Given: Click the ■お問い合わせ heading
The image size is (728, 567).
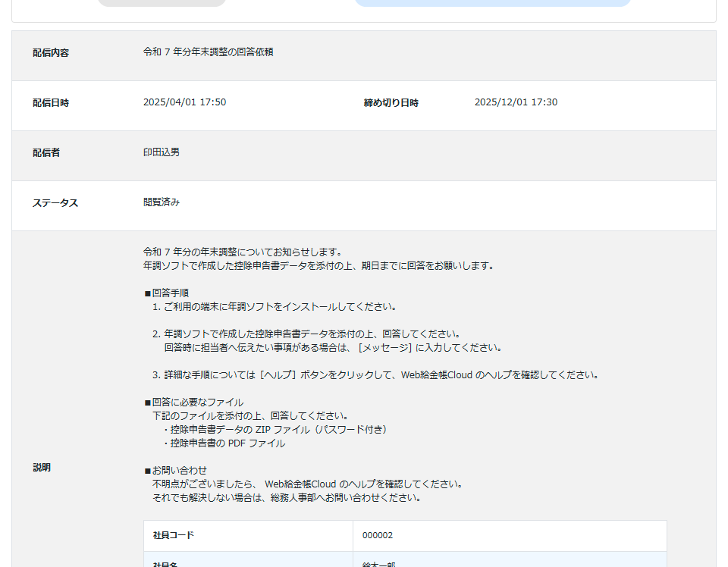Looking at the screenshot, I should 175,471.
